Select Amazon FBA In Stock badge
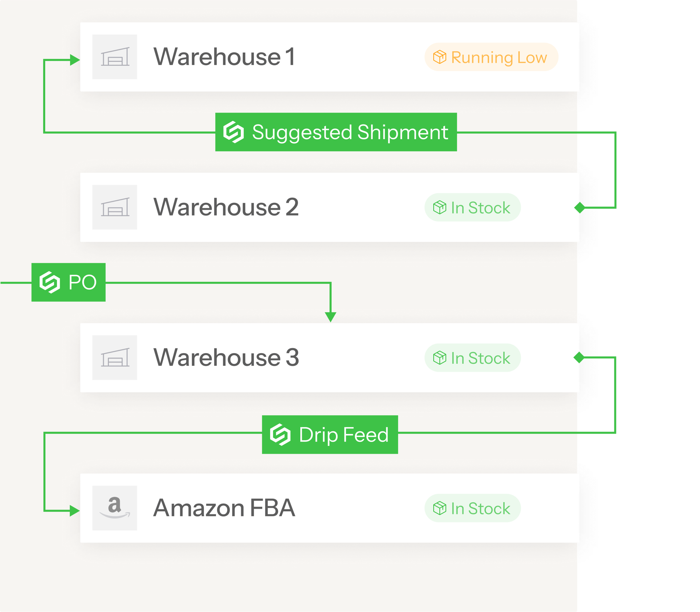This screenshot has width=700, height=612. (x=472, y=508)
